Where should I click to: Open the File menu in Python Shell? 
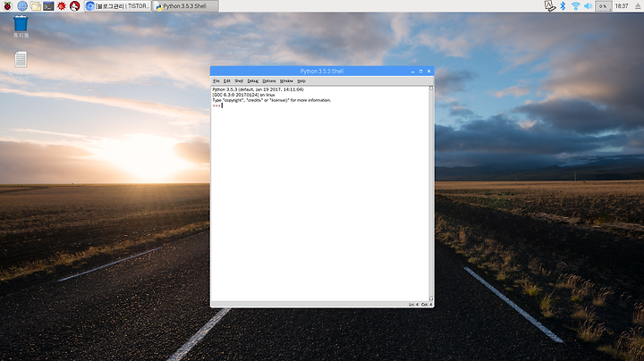[216, 81]
